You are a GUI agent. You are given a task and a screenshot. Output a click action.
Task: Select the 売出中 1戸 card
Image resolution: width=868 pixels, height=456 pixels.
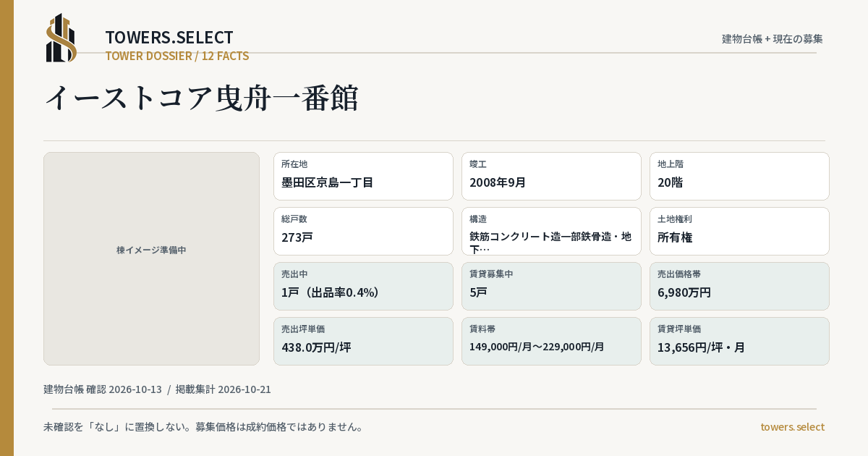click(x=363, y=286)
